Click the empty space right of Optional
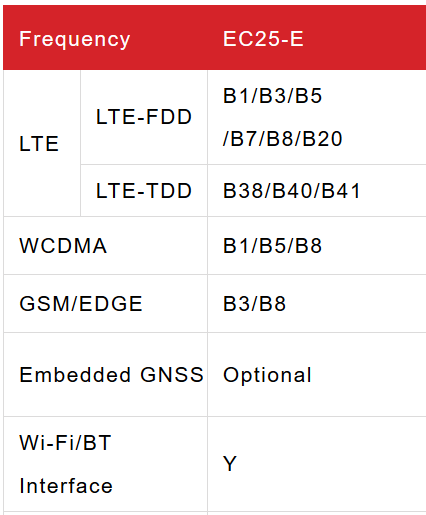 tap(369, 375)
